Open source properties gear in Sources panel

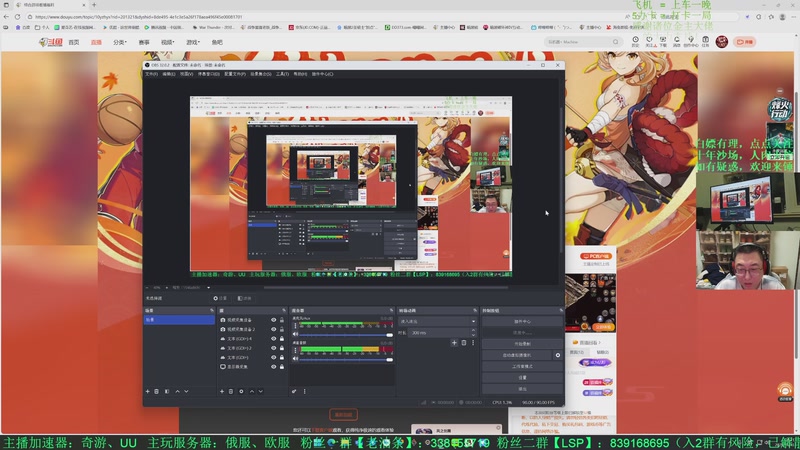pos(241,391)
